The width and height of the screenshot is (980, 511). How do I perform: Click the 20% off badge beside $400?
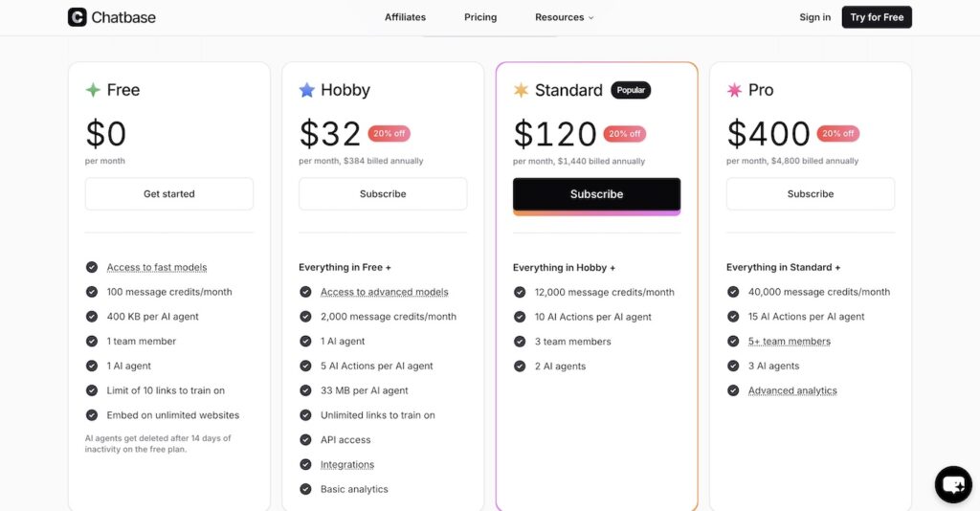(838, 134)
